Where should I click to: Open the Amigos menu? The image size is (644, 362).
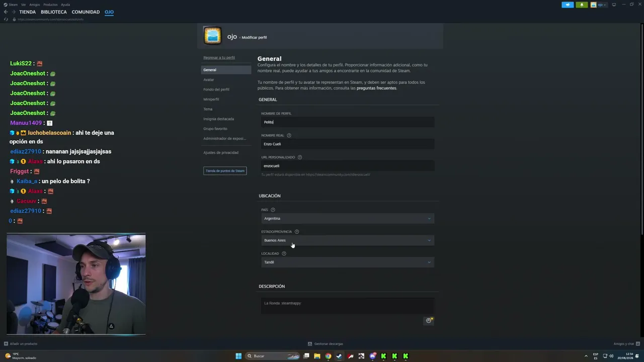click(34, 5)
